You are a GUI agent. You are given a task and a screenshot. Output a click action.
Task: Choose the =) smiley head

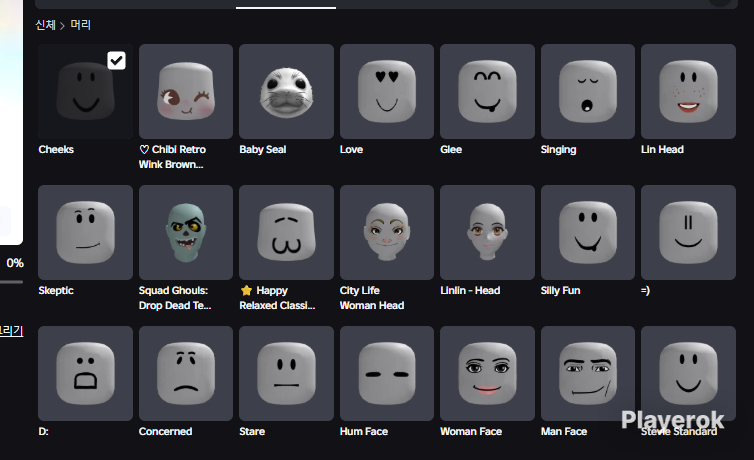click(688, 232)
